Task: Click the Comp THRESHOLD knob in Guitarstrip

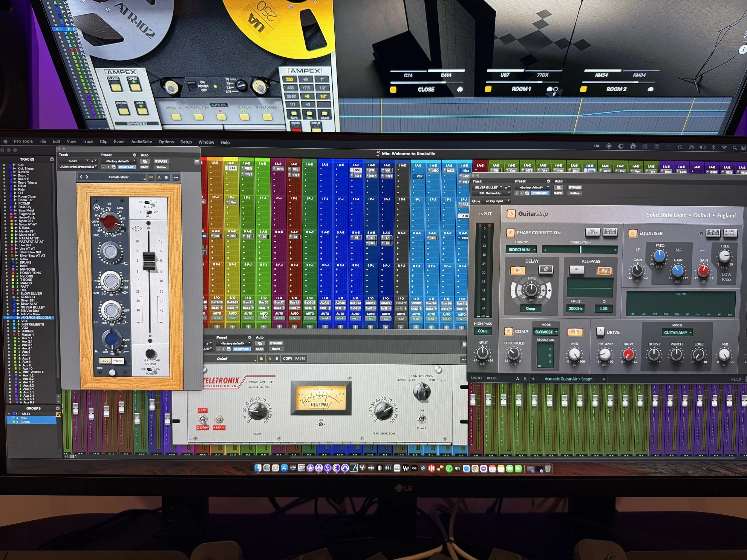Action: [513, 353]
